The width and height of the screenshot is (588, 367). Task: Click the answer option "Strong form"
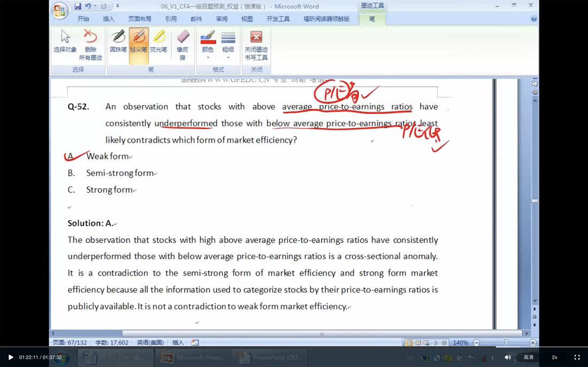click(x=110, y=190)
